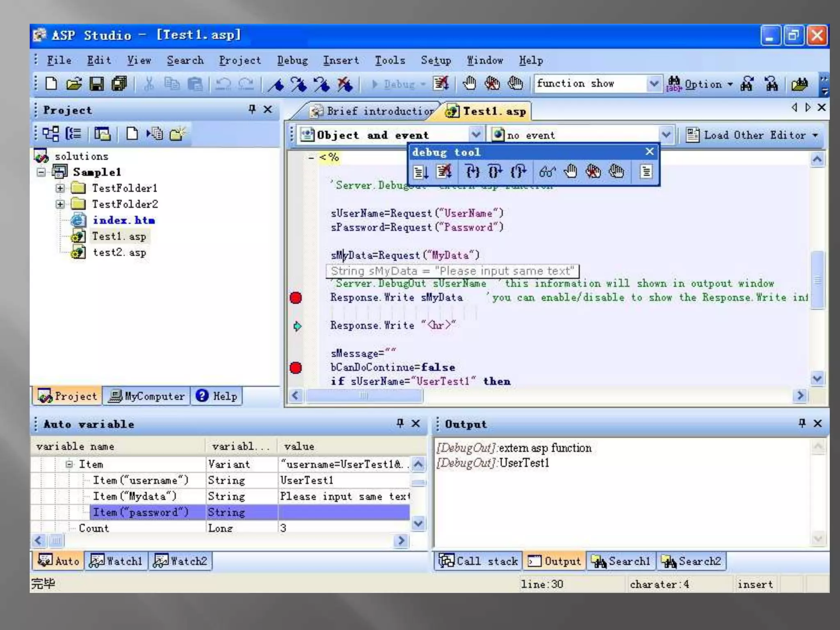This screenshot has height=630, width=840.
Task: Click the New file toolbar icon
Action: [51, 84]
